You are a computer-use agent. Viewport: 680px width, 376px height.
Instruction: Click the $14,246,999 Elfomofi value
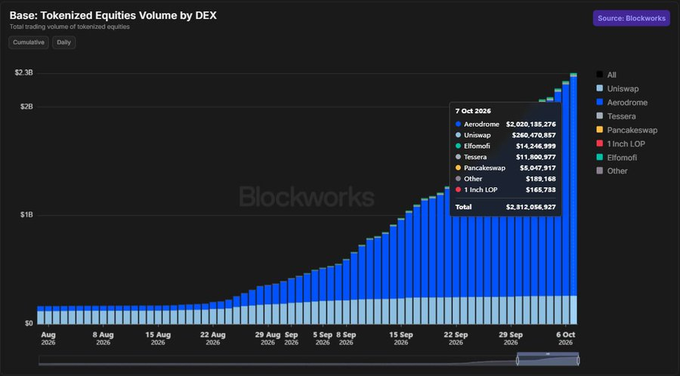coord(536,146)
